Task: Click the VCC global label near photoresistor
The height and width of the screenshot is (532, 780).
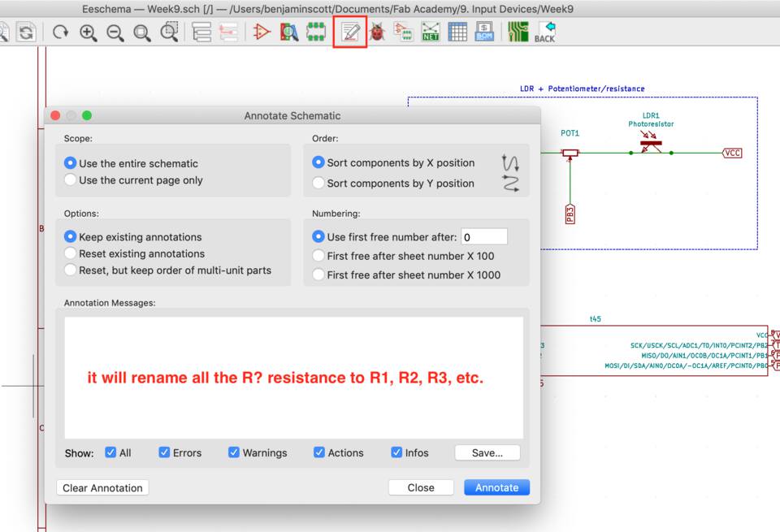Action: (732, 153)
